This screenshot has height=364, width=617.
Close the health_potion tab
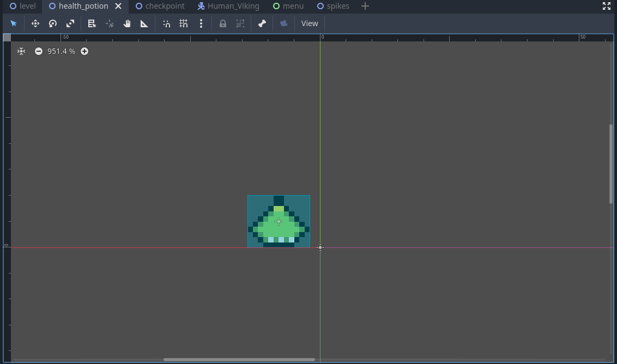(118, 6)
